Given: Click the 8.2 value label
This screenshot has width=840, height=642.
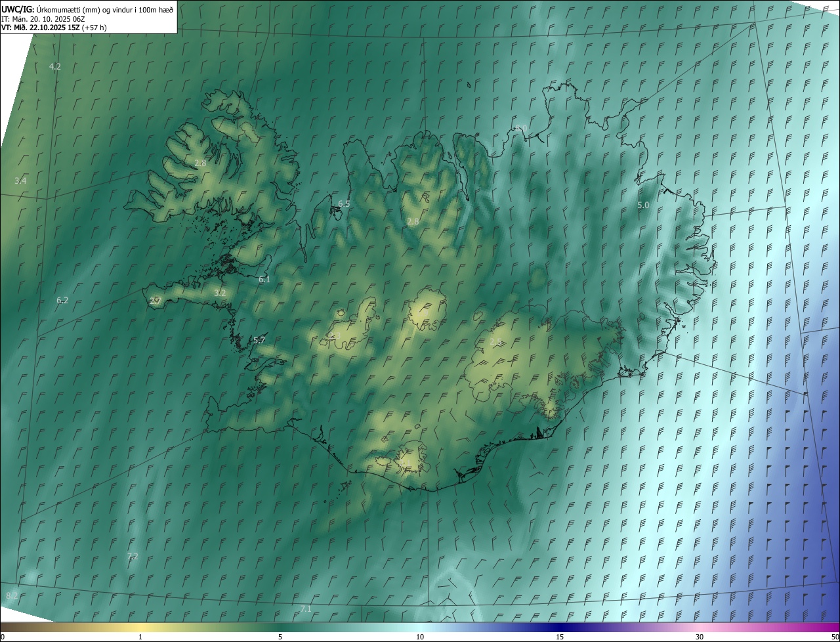Looking at the screenshot, I should [x=12, y=596].
